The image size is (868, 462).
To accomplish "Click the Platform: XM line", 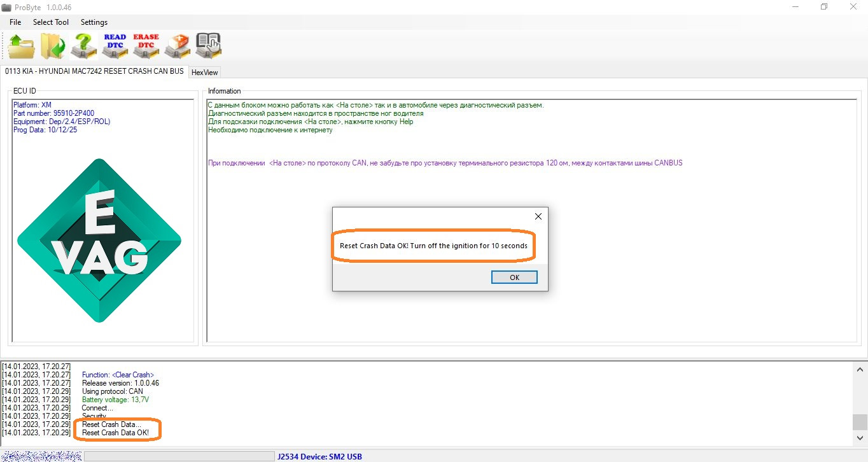I will (x=32, y=105).
